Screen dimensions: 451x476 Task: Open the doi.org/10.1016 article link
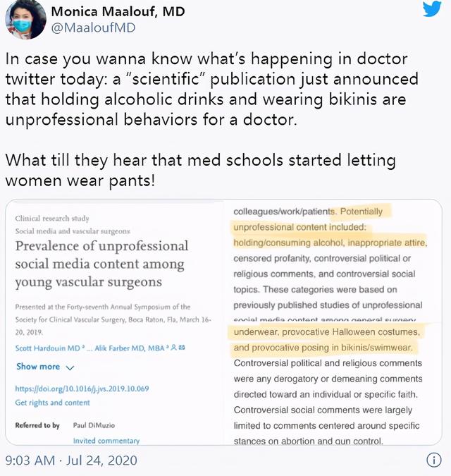point(82,389)
